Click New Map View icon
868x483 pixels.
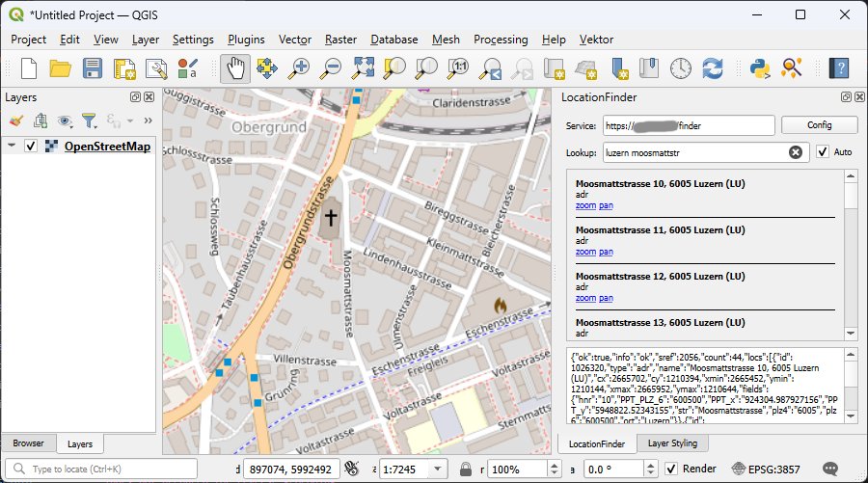554,68
